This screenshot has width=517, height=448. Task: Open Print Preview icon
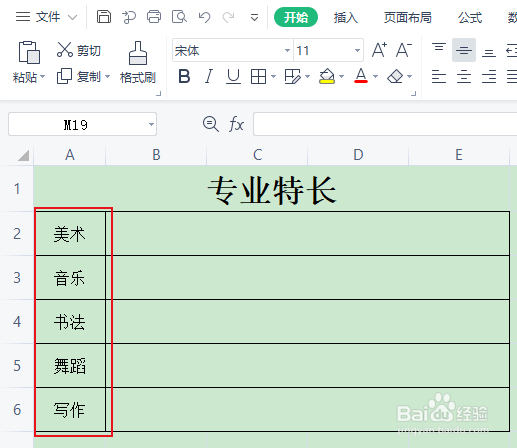(x=179, y=17)
